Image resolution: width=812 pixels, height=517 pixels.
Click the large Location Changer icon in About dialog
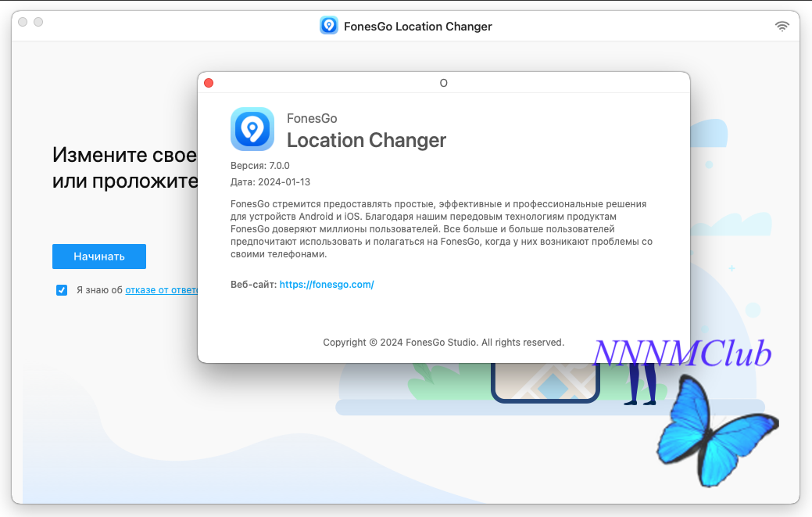(x=252, y=129)
